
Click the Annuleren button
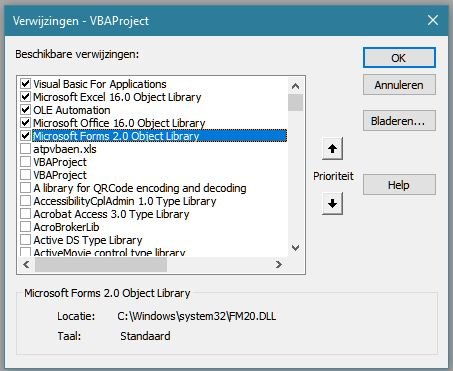click(x=399, y=85)
